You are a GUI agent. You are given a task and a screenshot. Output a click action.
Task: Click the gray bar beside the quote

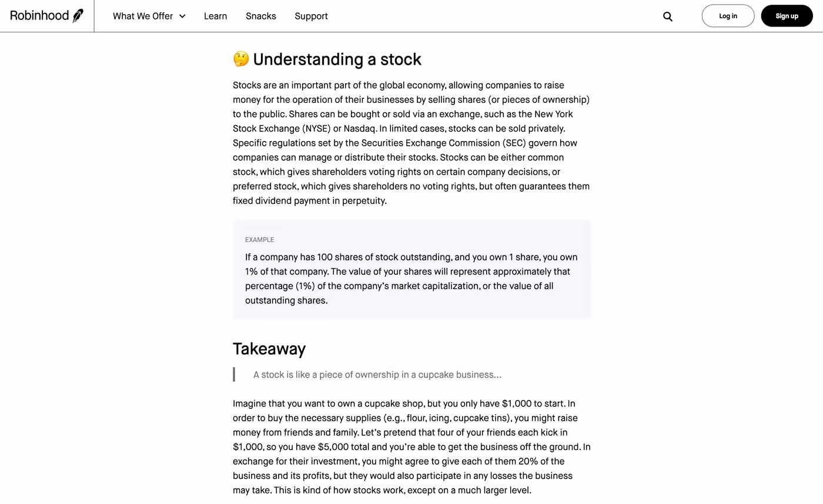(x=234, y=375)
